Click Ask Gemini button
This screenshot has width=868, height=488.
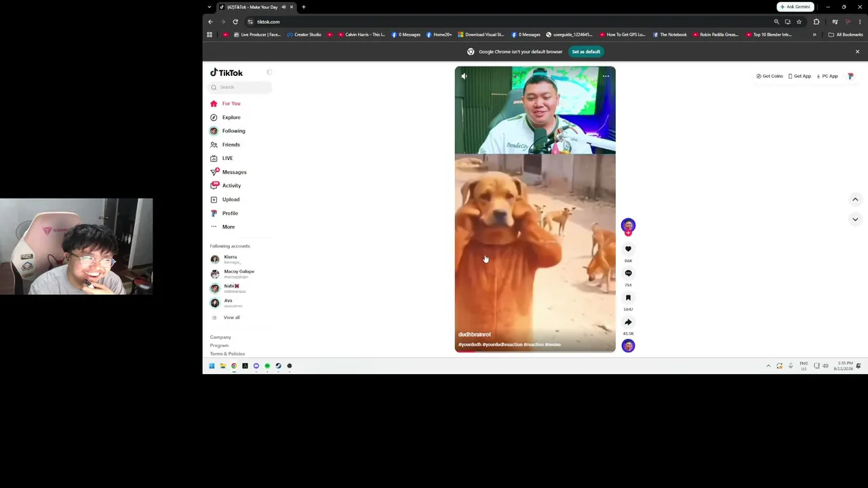(795, 7)
